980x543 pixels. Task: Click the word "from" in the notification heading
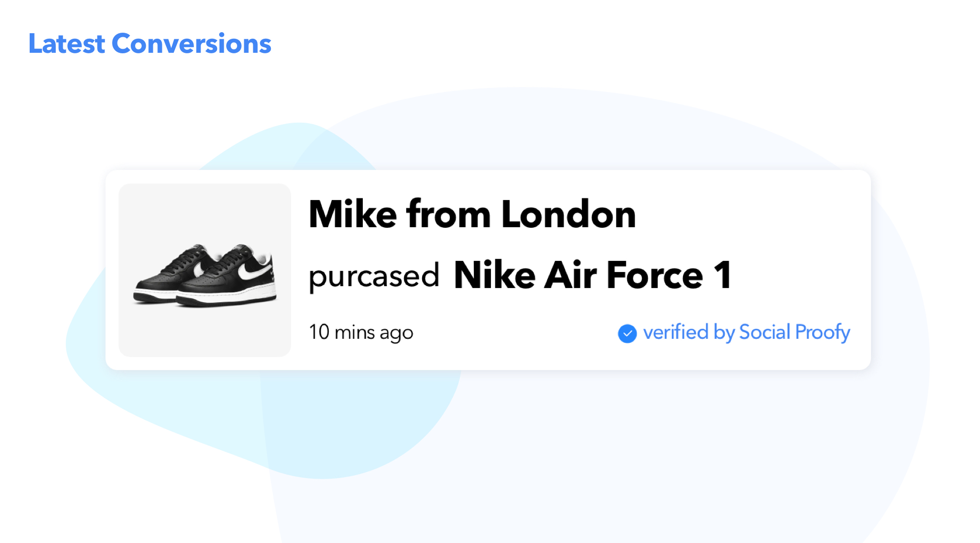pyautogui.click(x=448, y=214)
